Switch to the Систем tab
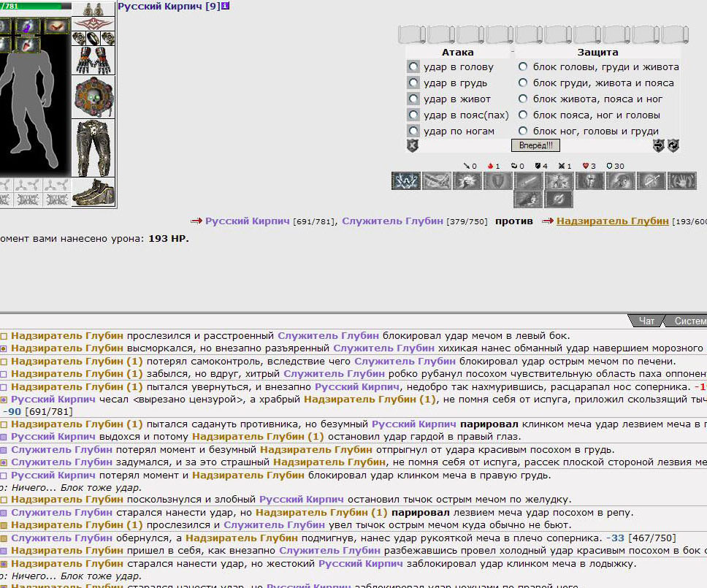The height and width of the screenshot is (588, 707). coord(687,321)
